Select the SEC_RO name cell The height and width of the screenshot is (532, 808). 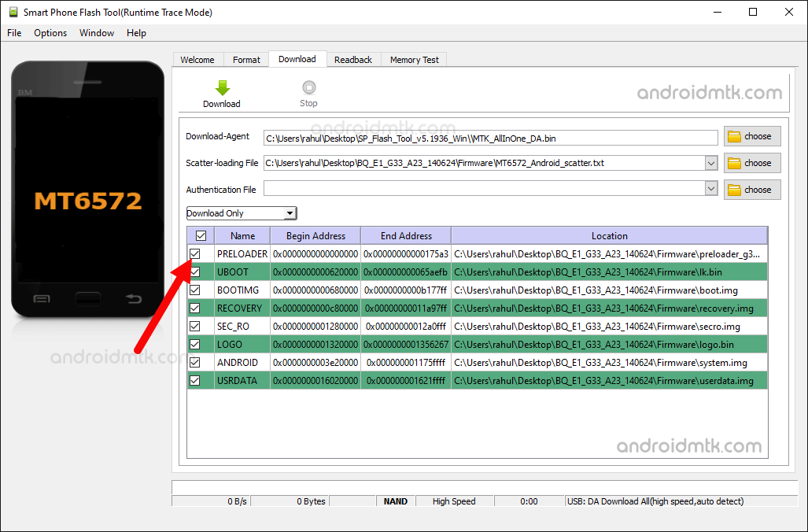242,326
